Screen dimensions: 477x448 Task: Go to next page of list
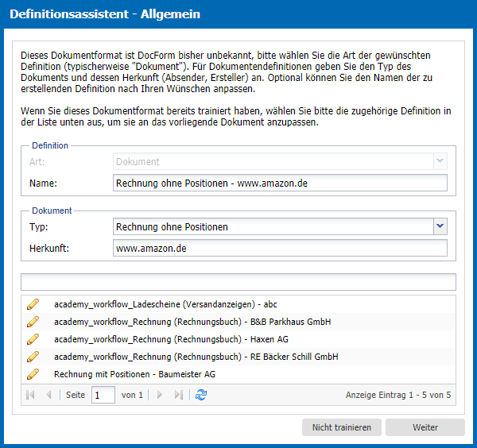coord(160,395)
